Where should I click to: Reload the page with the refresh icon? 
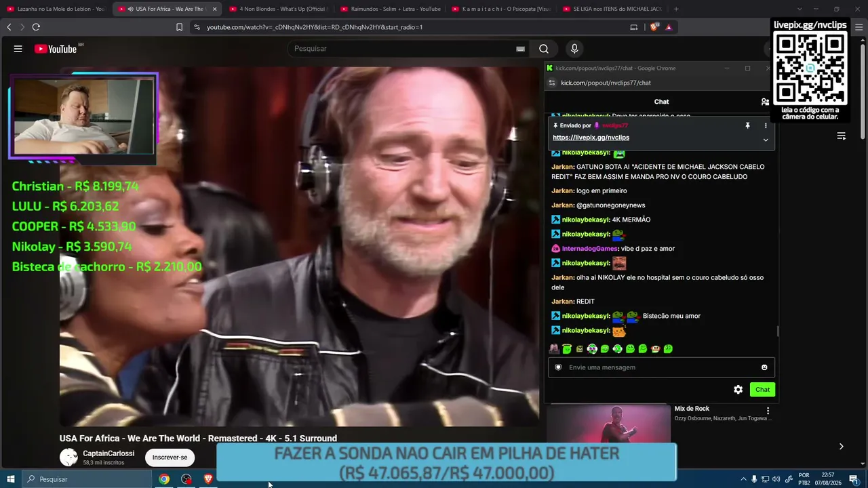tap(36, 27)
